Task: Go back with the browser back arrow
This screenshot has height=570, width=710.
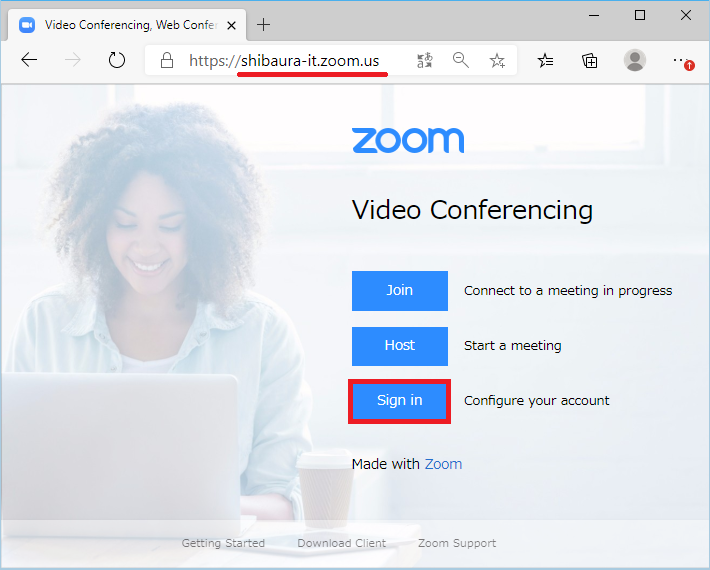Action: (x=29, y=60)
